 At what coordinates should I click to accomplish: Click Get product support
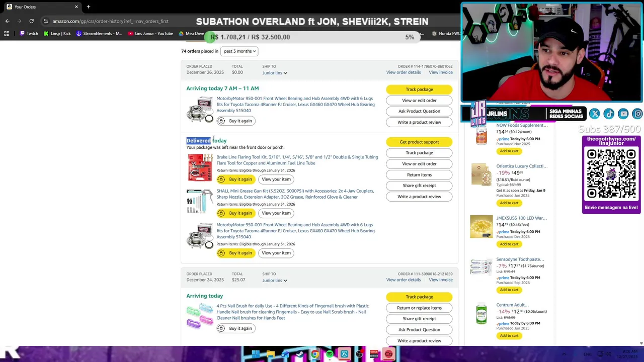click(x=419, y=142)
